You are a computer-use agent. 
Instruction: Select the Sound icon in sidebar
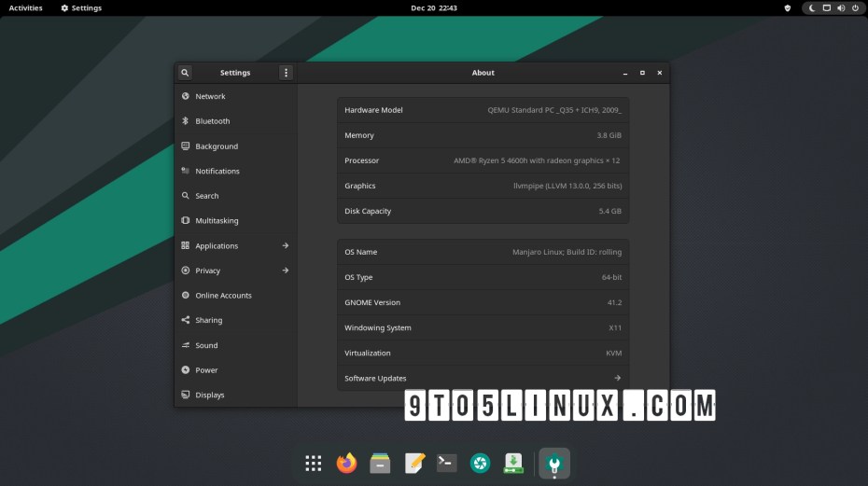point(186,345)
